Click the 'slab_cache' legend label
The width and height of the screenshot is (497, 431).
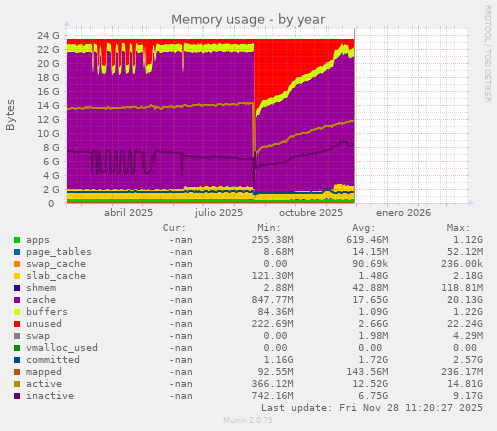(x=56, y=276)
